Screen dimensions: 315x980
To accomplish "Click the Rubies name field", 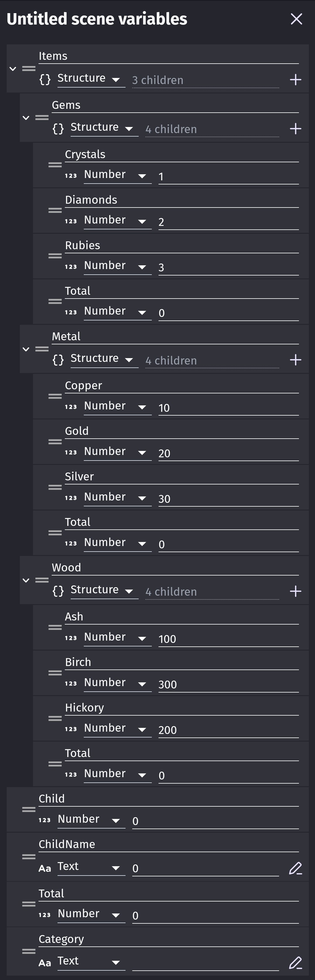I will [182, 246].
